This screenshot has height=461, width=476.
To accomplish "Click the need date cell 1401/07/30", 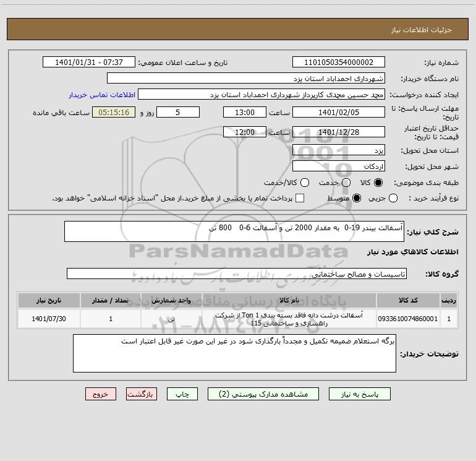I will coord(49,319).
